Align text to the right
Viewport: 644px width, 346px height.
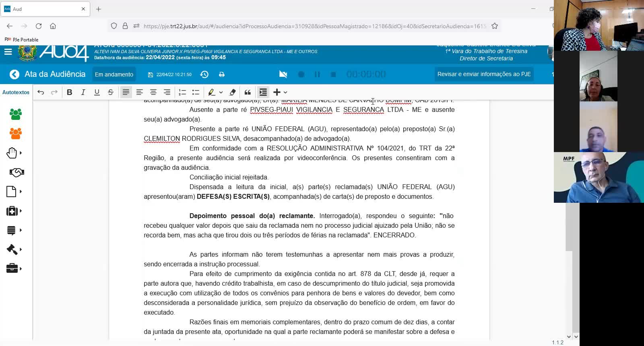coord(167,93)
